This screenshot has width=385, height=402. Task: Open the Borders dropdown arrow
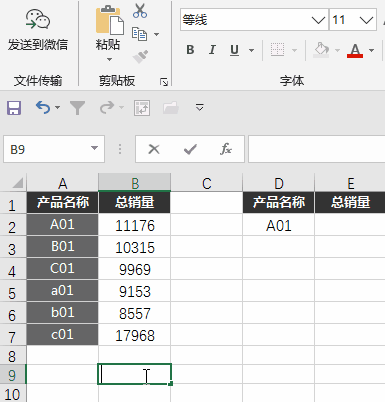pos(294,51)
